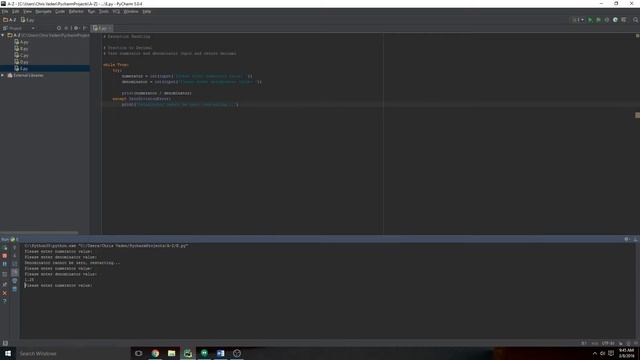Stop the running process red button
Screen dimensions: 640x360
[x=4, y=256]
